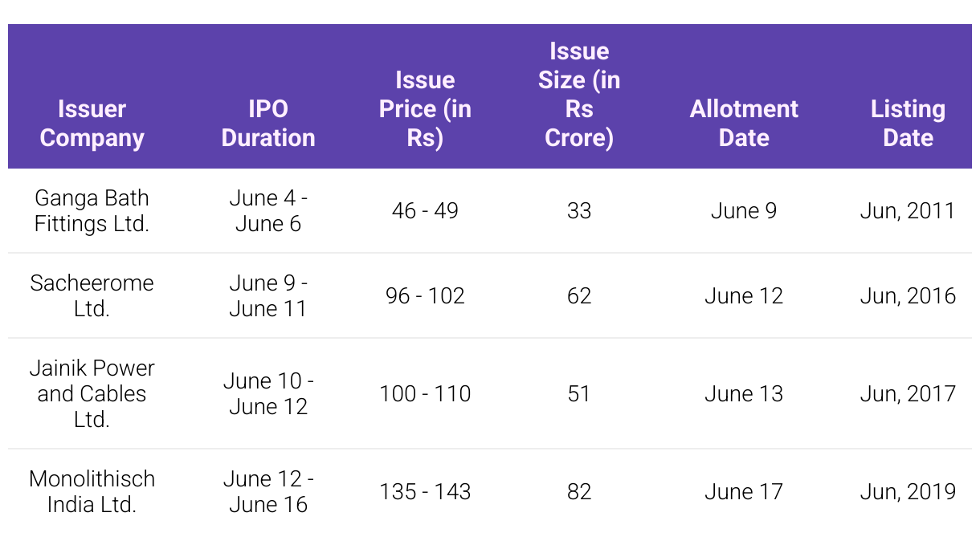980x541 pixels.
Task: Click the issue size value 82
Action: click(579, 492)
